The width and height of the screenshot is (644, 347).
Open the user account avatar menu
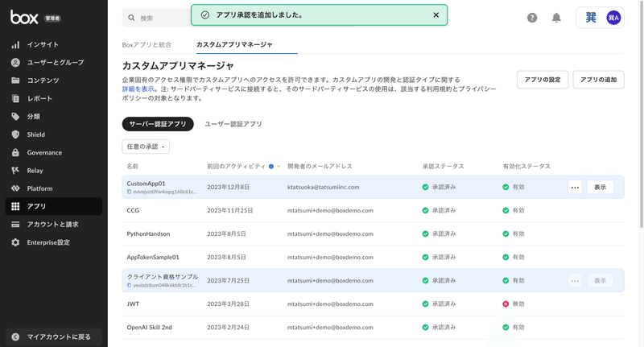(613, 18)
